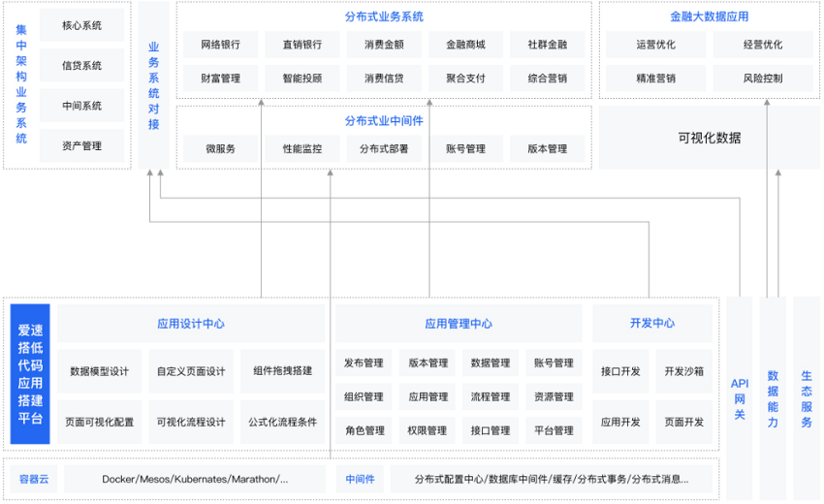
Task: Select the 信贷系统 box
Action: (x=82, y=66)
